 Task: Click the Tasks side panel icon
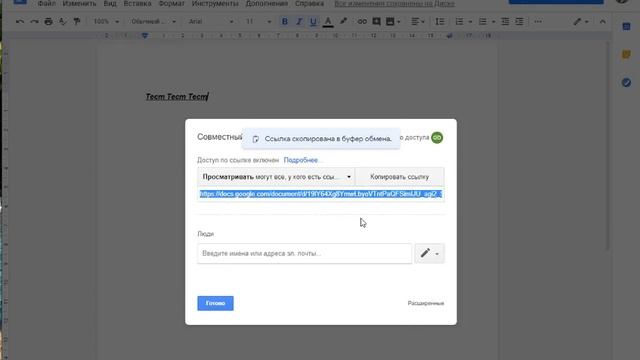click(x=626, y=83)
